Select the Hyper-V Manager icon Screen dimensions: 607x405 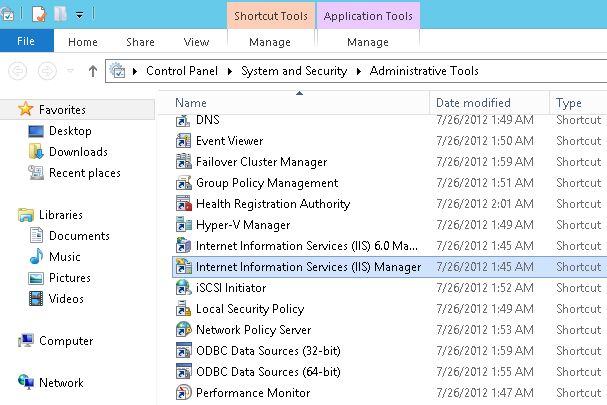(183, 225)
